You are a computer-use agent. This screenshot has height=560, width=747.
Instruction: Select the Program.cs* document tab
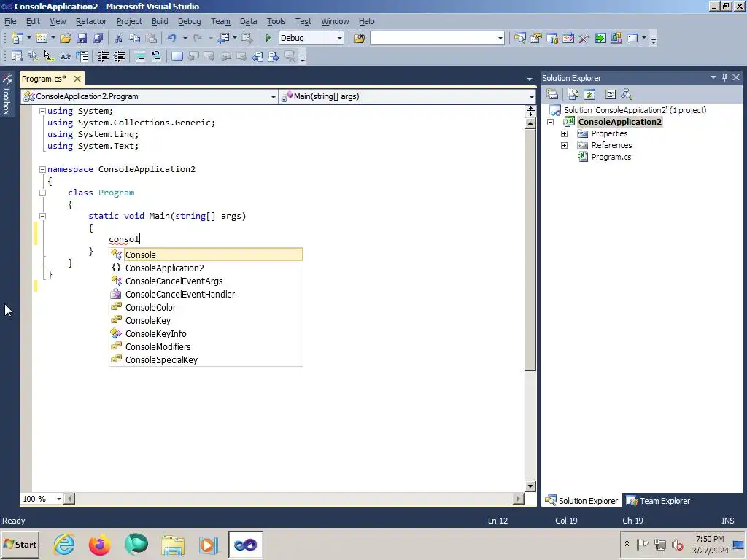pos(44,79)
